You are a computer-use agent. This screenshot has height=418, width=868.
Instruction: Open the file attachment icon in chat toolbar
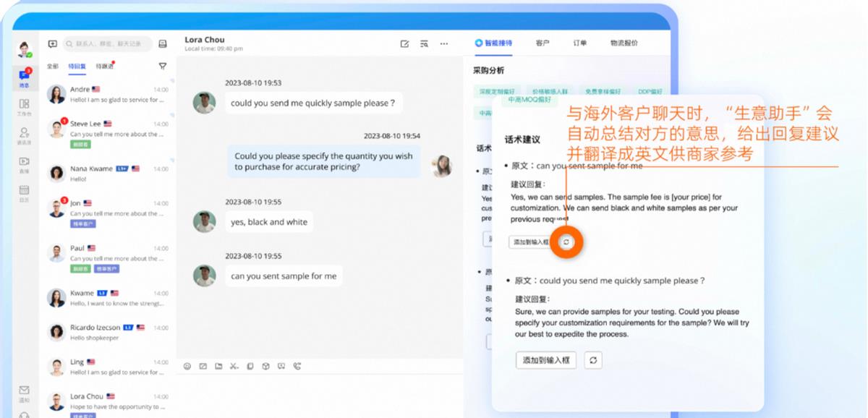(218, 367)
